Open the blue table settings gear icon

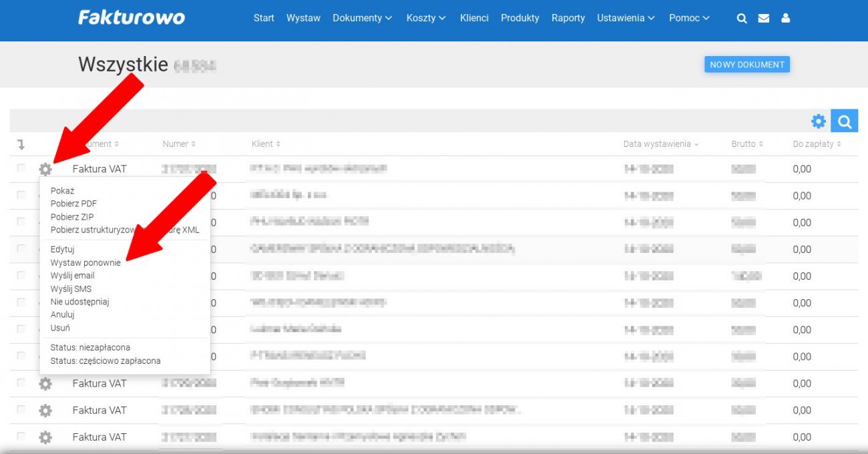click(818, 122)
